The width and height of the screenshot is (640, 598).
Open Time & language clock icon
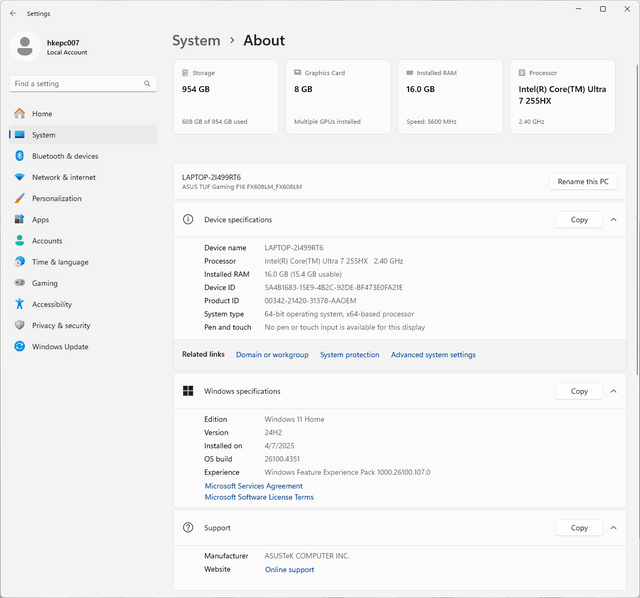tap(20, 262)
